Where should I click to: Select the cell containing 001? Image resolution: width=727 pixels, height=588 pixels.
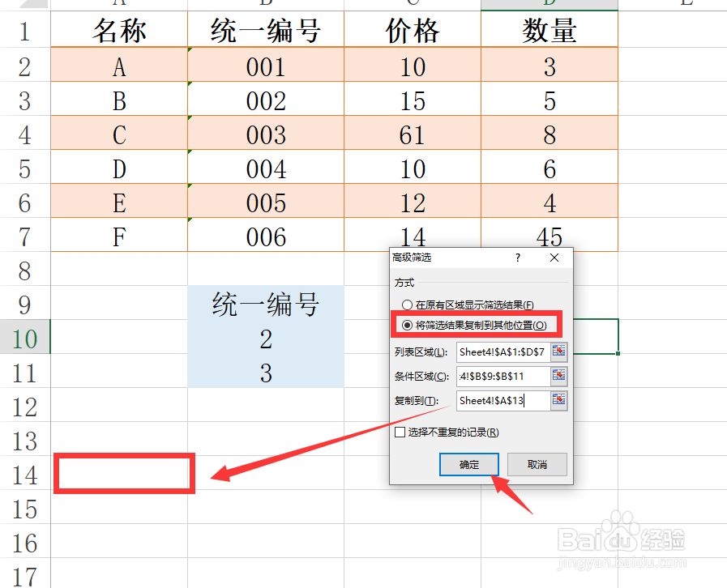click(266, 65)
